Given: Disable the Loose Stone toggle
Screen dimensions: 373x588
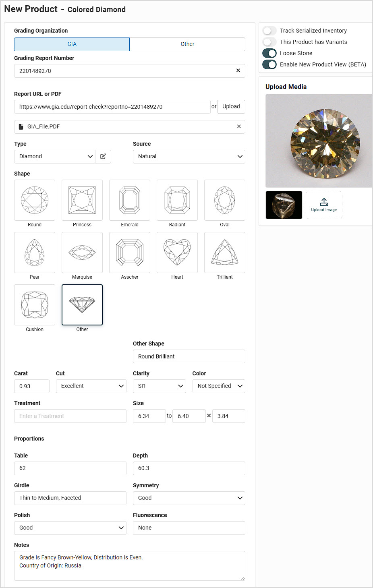Looking at the screenshot, I should coord(269,53).
